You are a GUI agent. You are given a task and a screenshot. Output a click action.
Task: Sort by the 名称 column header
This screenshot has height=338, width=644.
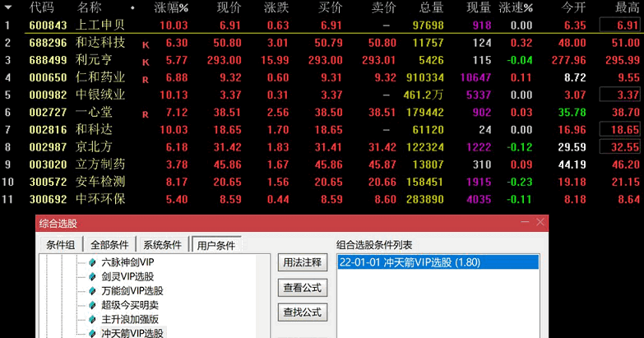pyautogui.click(x=90, y=7)
